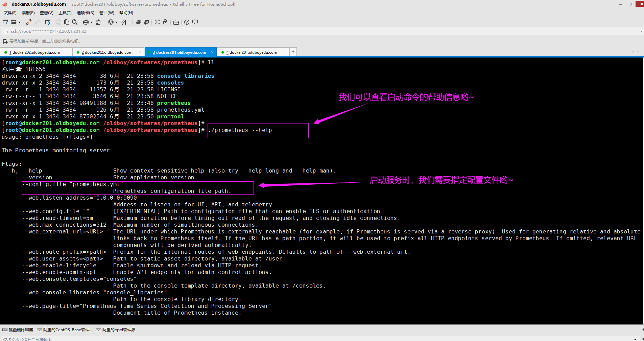Viewport: 644px width, 341px height.
Task: Click the 阿里的epel软件源 quick command button
Action: pos(116,330)
